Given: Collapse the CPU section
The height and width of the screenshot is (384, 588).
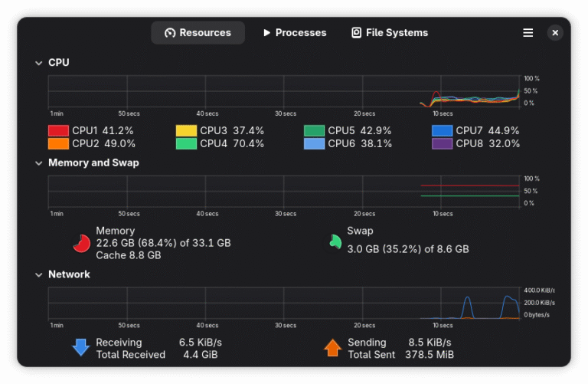Looking at the screenshot, I should pyautogui.click(x=38, y=63).
